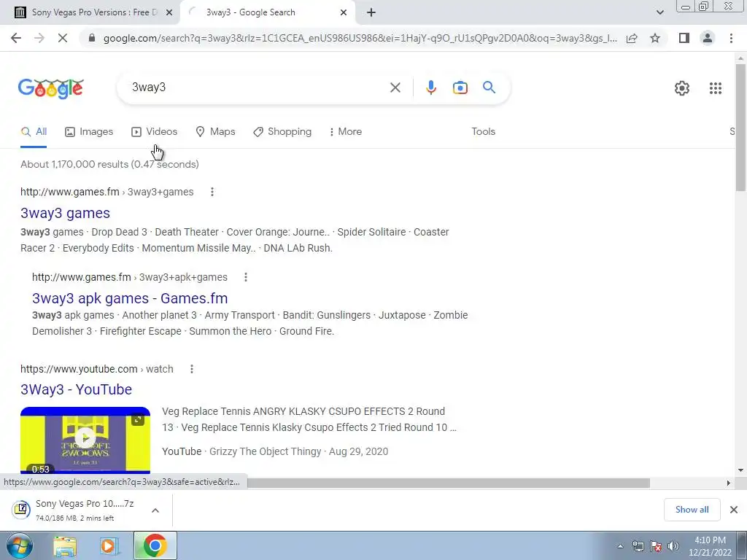Click the blue magnifier search button
The width and height of the screenshot is (747, 560).
tap(489, 87)
